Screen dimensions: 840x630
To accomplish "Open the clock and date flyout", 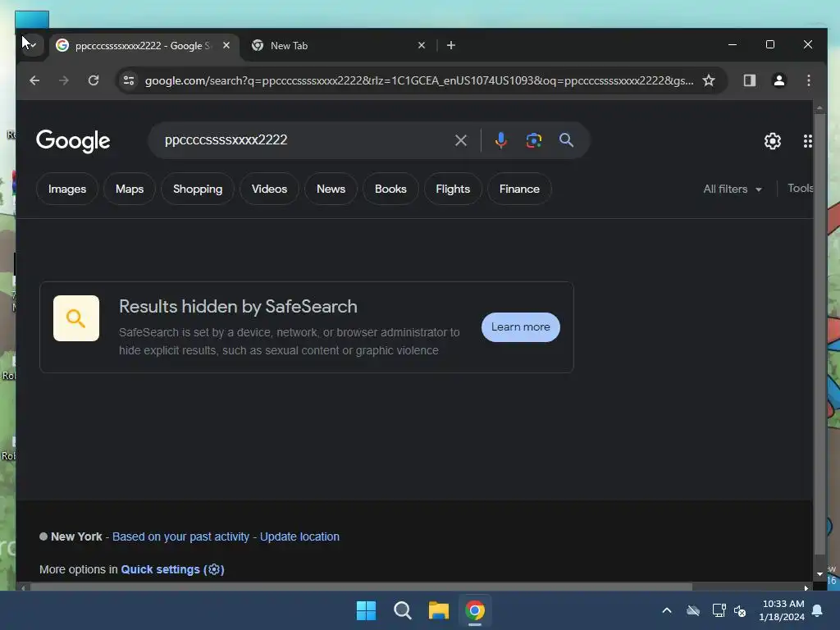I will tap(782, 610).
